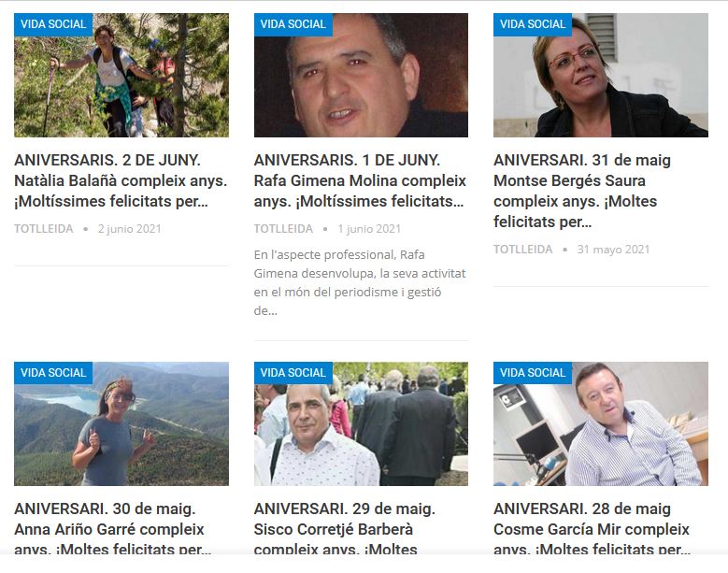Open the Sisco Corretjé Barberà photo
Image resolution: width=728 pixels, height=573 pixels.
[x=361, y=424]
